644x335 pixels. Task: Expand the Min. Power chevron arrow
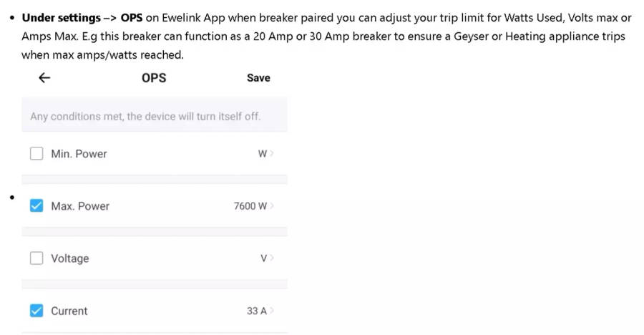click(273, 154)
